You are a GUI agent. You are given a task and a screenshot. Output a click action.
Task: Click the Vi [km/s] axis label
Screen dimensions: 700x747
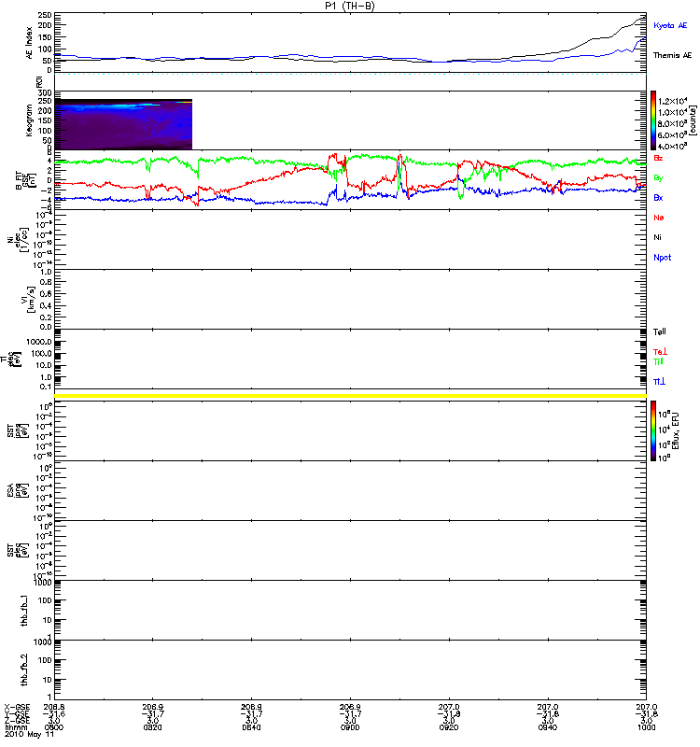[28, 299]
